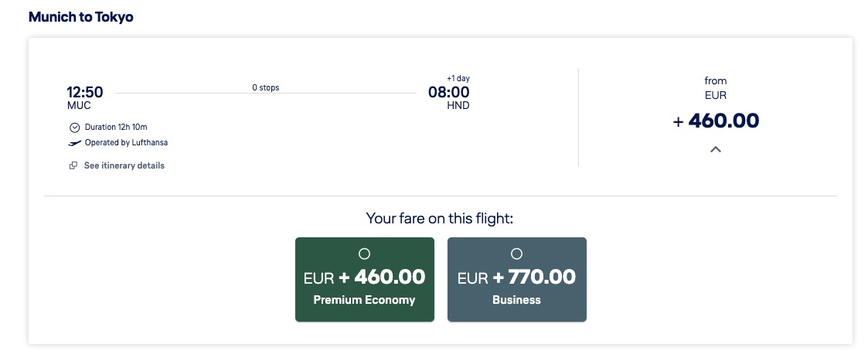Viewport: 868px width, 361px height.
Task: Open See itinerary details link
Action: click(124, 165)
